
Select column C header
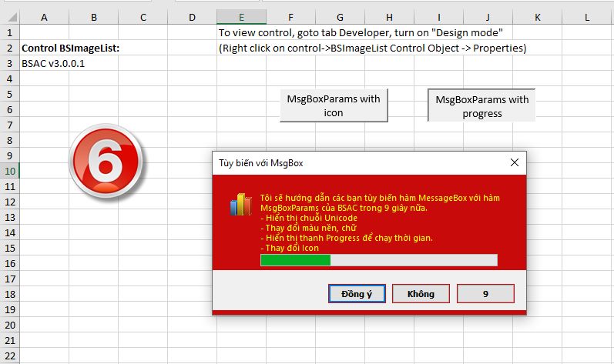coord(143,17)
